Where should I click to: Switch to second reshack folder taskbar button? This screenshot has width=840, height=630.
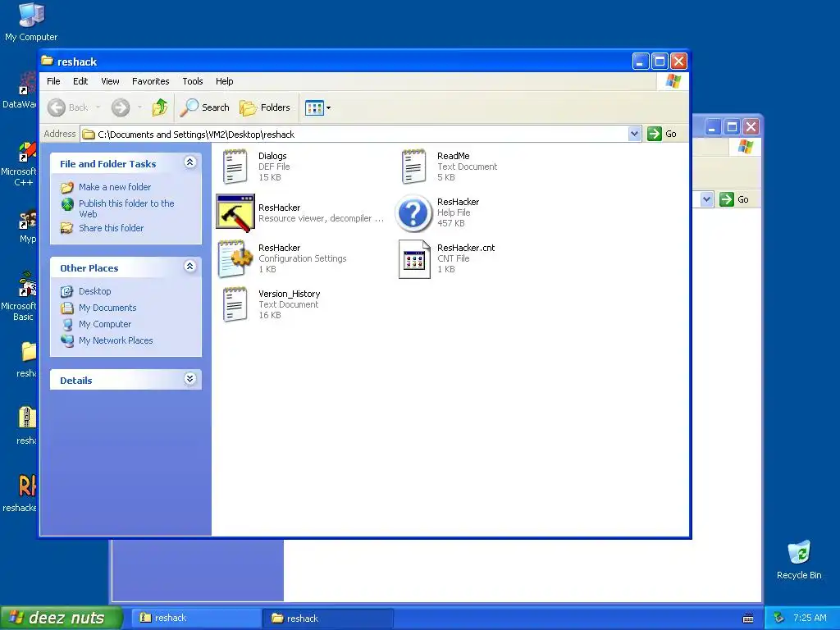(328, 619)
